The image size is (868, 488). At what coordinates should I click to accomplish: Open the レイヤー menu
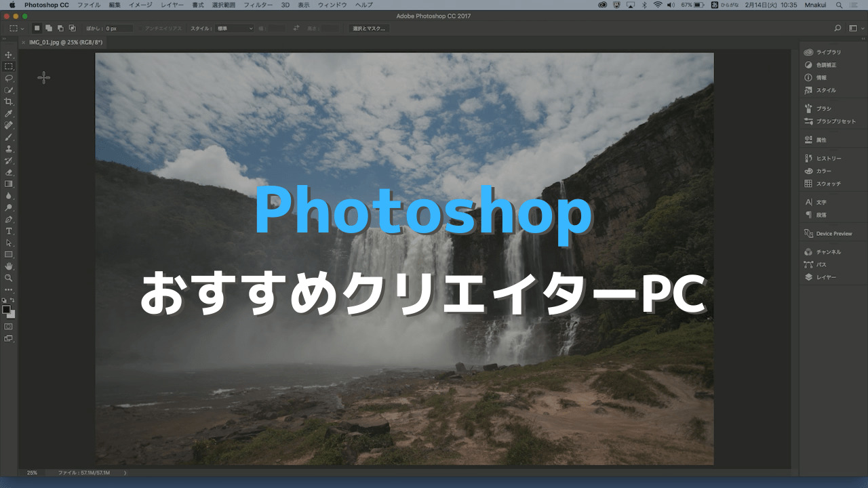coord(172,5)
